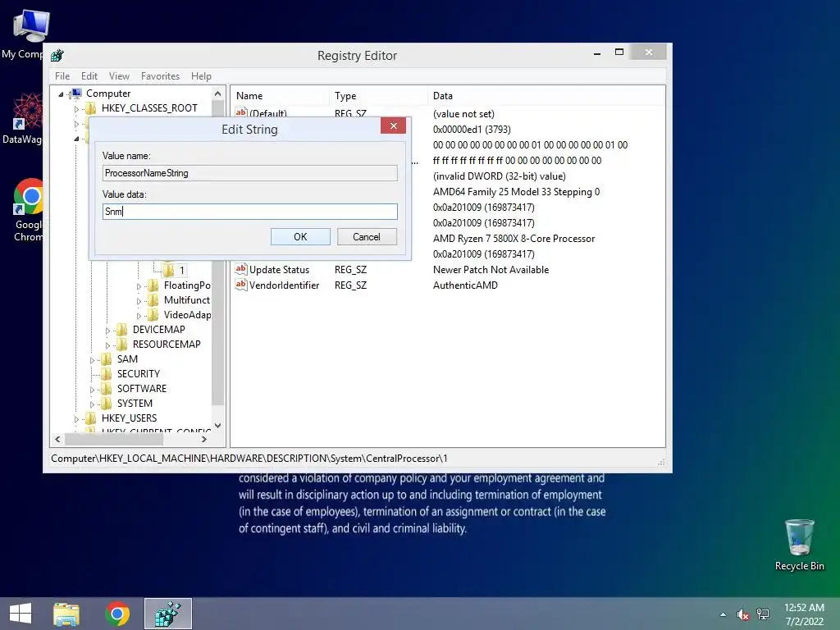Focus the Value data text field
The image size is (840, 630).
coord(249,211)
